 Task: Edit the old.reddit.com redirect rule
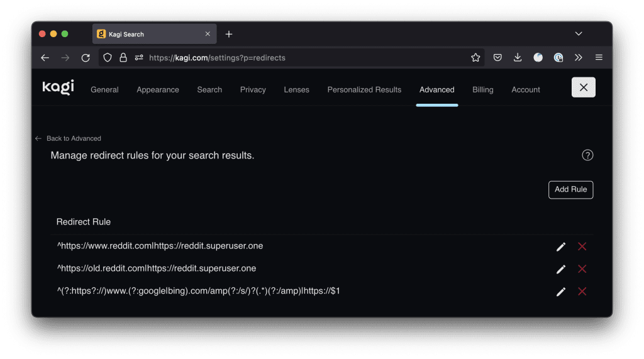(560, 269)
